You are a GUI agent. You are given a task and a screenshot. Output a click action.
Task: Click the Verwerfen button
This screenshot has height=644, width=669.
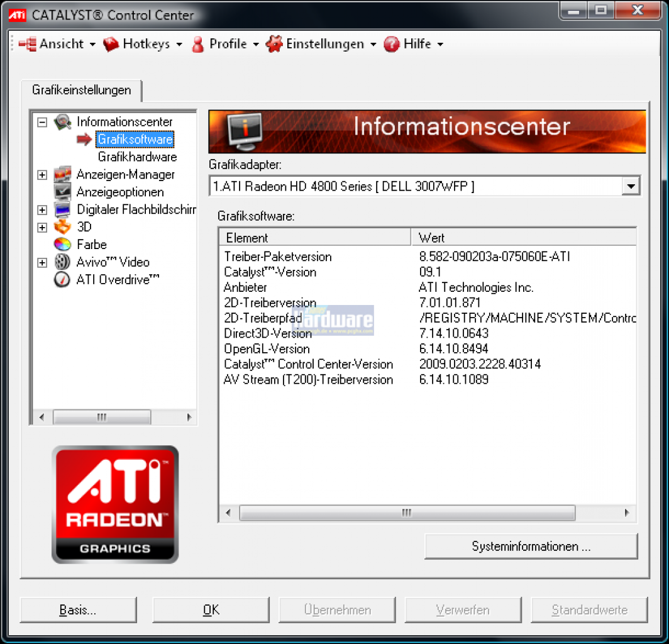463,610
